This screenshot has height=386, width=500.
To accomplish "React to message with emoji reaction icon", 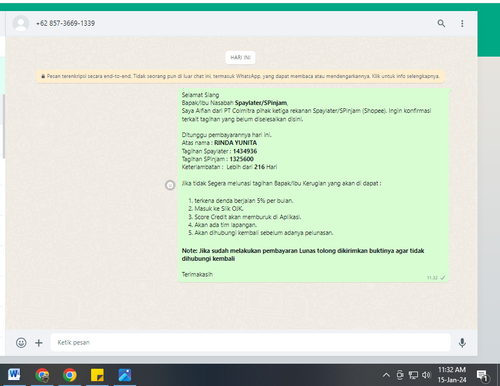I will [170, 185].
